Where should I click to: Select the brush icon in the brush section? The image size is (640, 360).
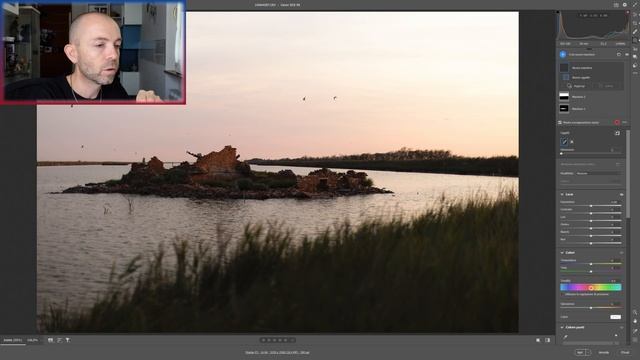[564, 142]
